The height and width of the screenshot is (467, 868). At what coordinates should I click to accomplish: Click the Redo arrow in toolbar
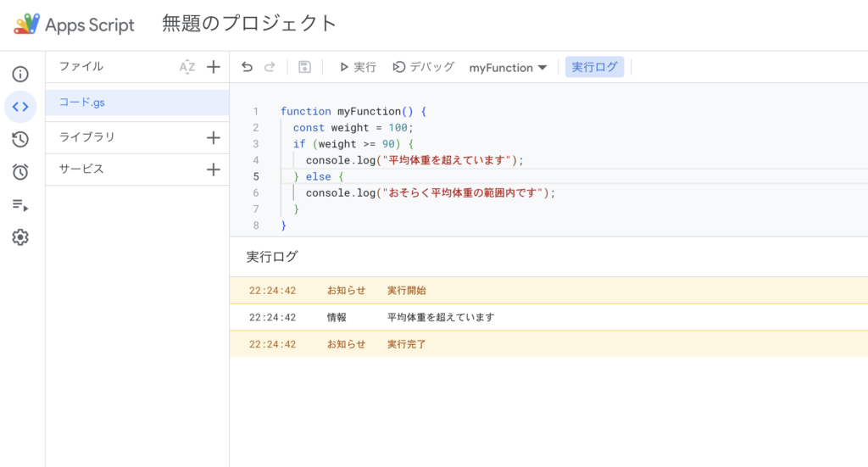click(270, 67)
